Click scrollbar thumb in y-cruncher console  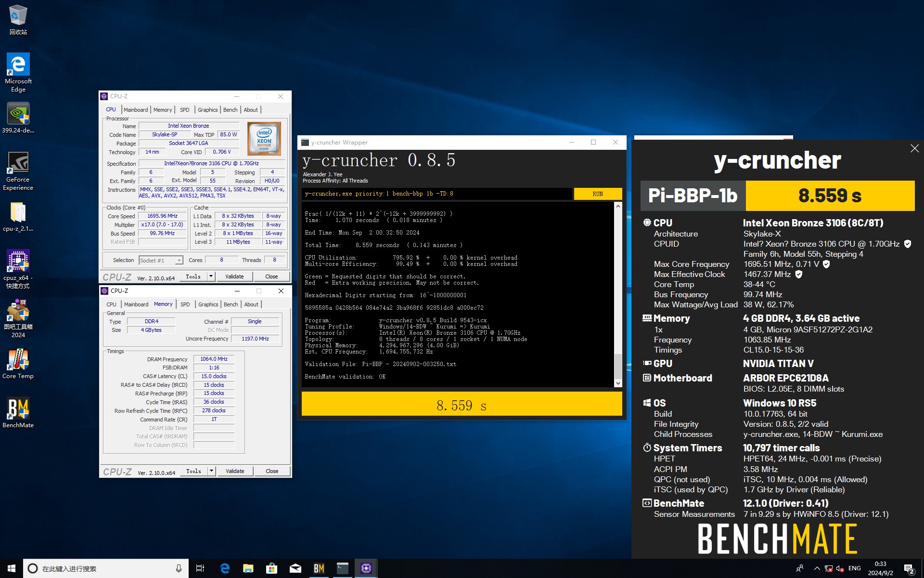point(618,367)
